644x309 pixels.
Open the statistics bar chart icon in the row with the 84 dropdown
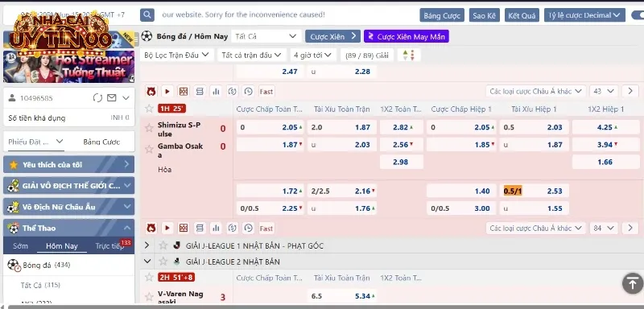pos(216,229)
